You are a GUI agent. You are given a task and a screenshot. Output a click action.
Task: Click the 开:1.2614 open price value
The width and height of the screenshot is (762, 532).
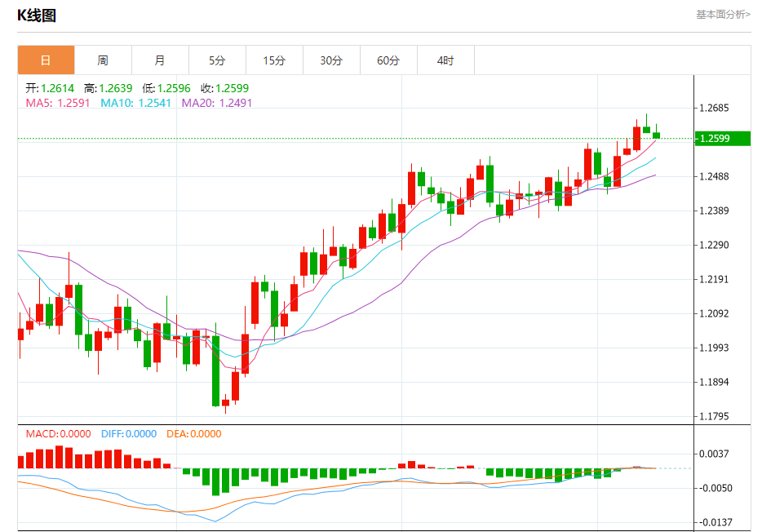pyautogui.click(x=50, y=88)
